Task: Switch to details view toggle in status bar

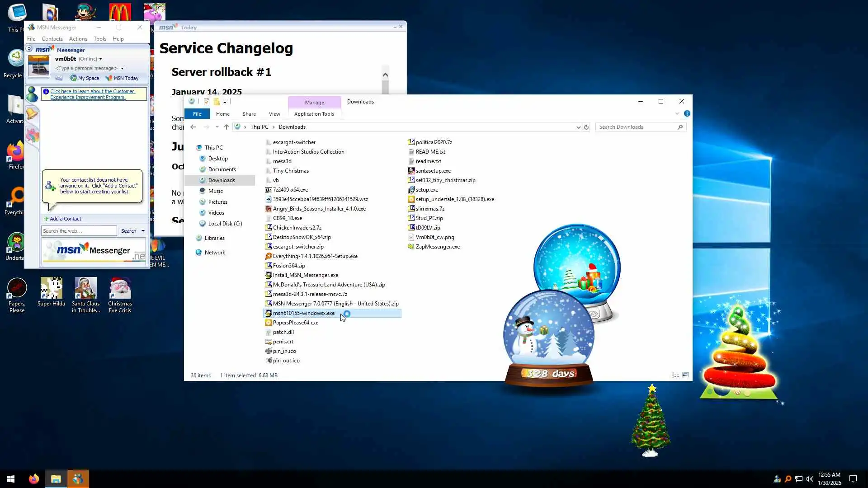Action: click(x=675, y=375)
